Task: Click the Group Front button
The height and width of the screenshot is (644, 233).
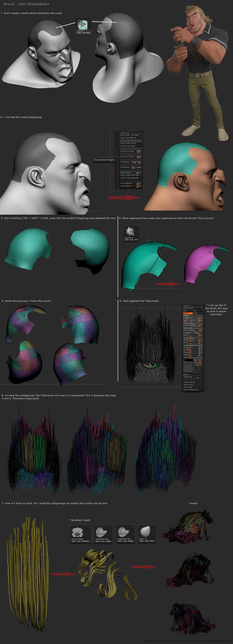Action: click(125, 167)
